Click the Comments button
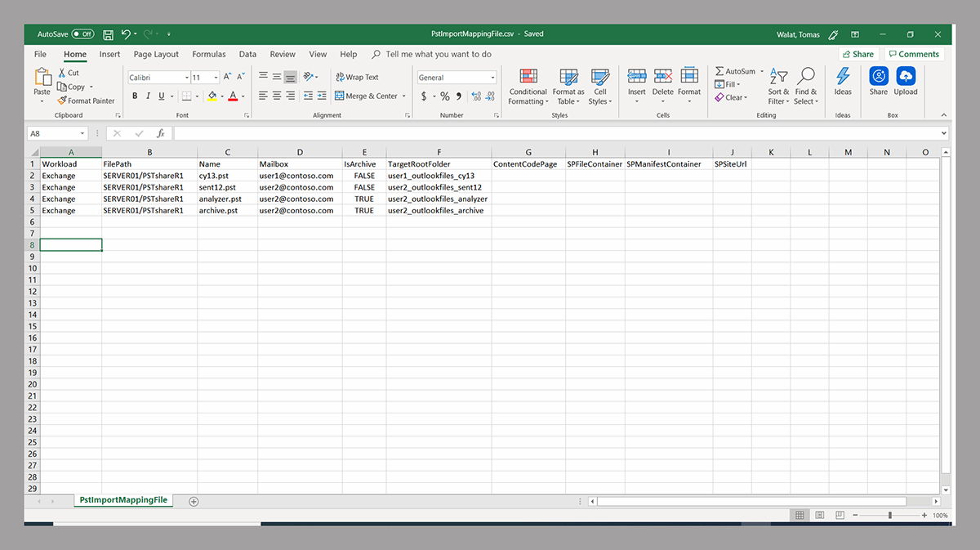The width and height of the screenshot is (980, 550). [x=914, y=54]
